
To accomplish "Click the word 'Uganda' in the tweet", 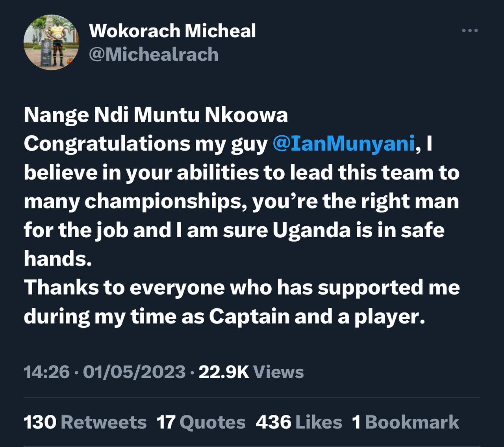I will point(311,230).
